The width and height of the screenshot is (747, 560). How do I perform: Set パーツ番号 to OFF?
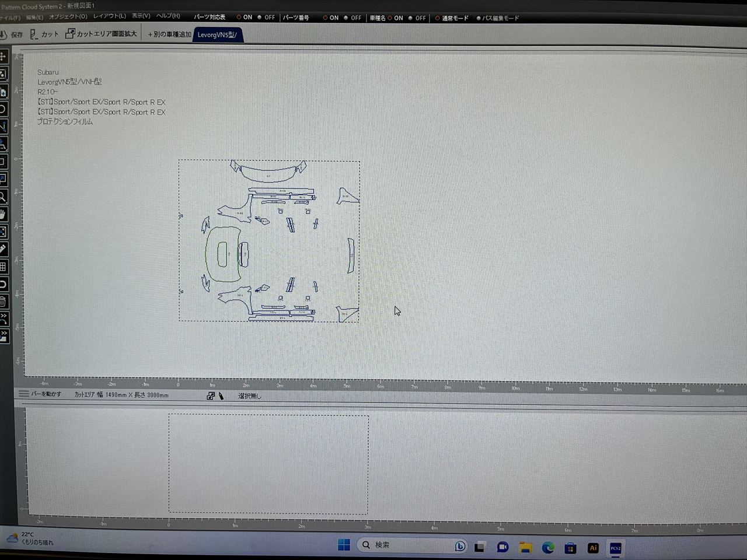pyautogui.click(x=352, y=17)
